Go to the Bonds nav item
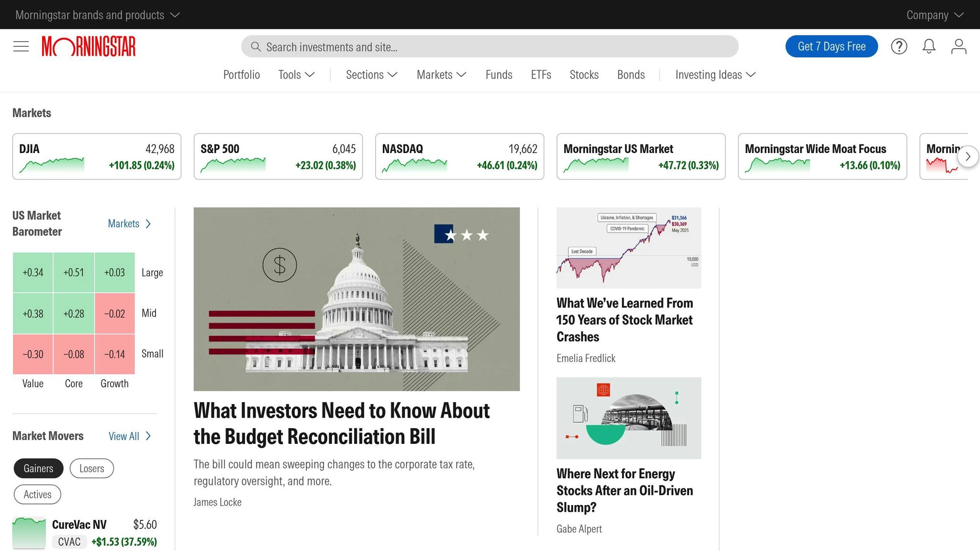This screenshot has width=980, height=551. point(631,75)
